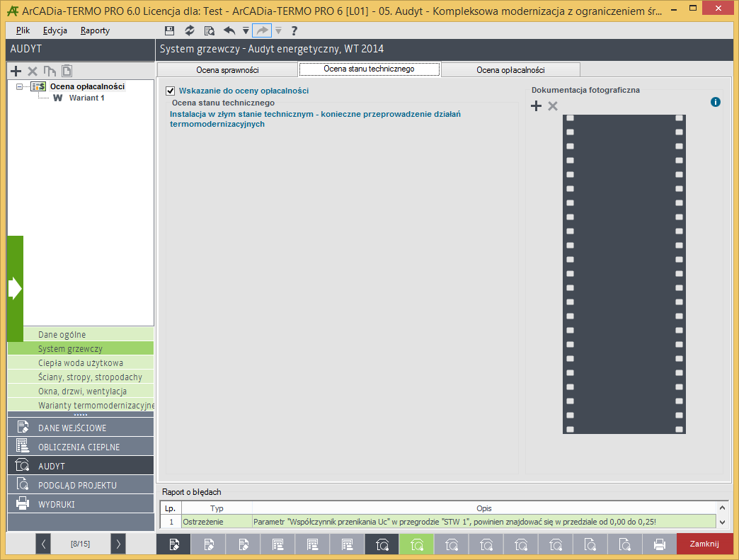The image size is (739, 560).
Task: Select Ściany, stropy, stropodachy in the list
Action: [81, 377]
